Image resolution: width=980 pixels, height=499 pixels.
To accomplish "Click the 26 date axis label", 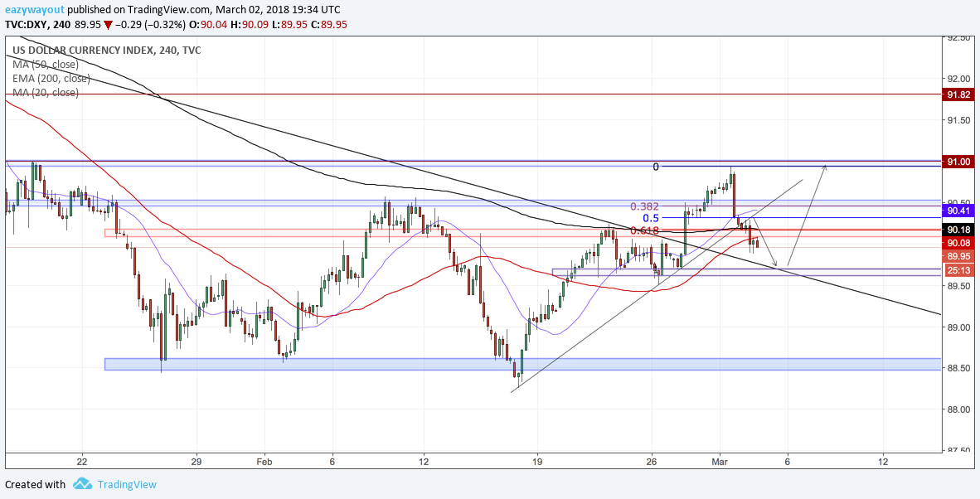I will (x=652, y=462).
